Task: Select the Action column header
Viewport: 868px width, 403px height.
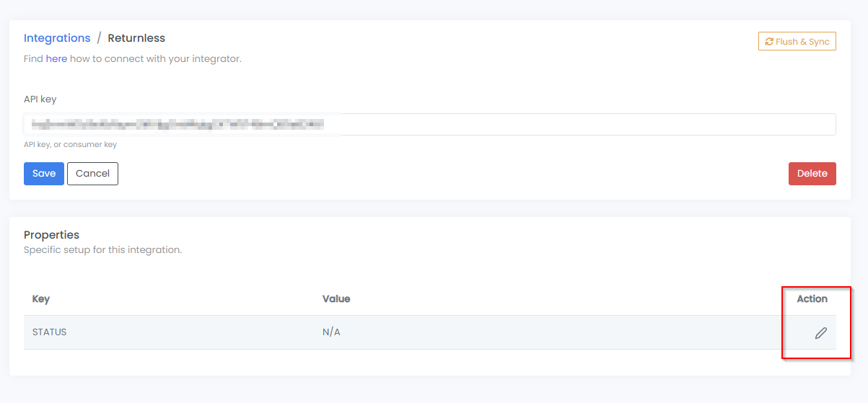Action: 812,298
